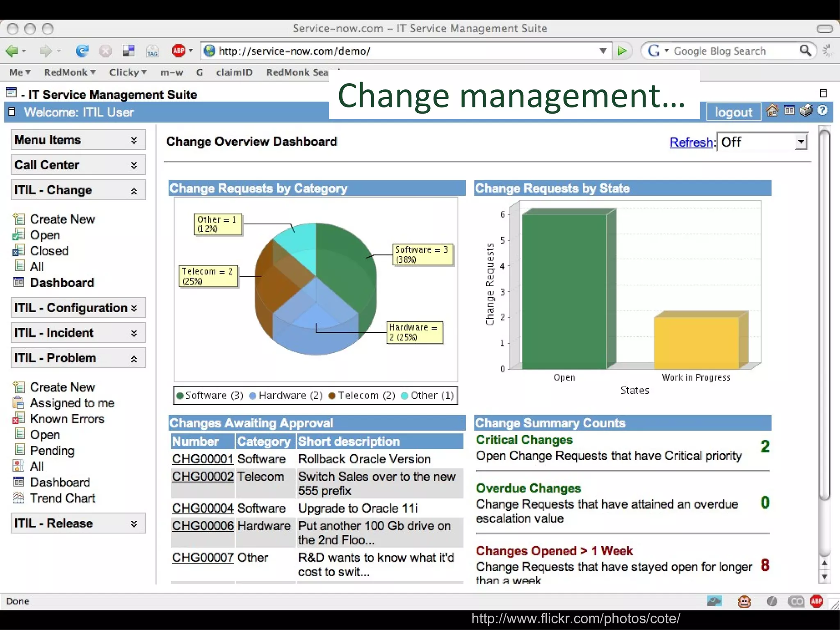Image resolution: width=840 pixels, height=630 pixels.
Task: Click Known Errors under ITIL Problem
Action: pos(67,419)
